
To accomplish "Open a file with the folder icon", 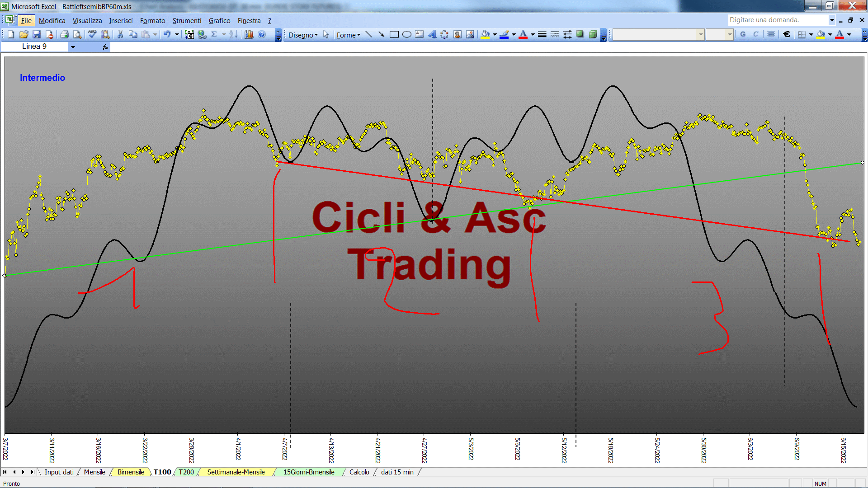I will (x=24, y=34).
